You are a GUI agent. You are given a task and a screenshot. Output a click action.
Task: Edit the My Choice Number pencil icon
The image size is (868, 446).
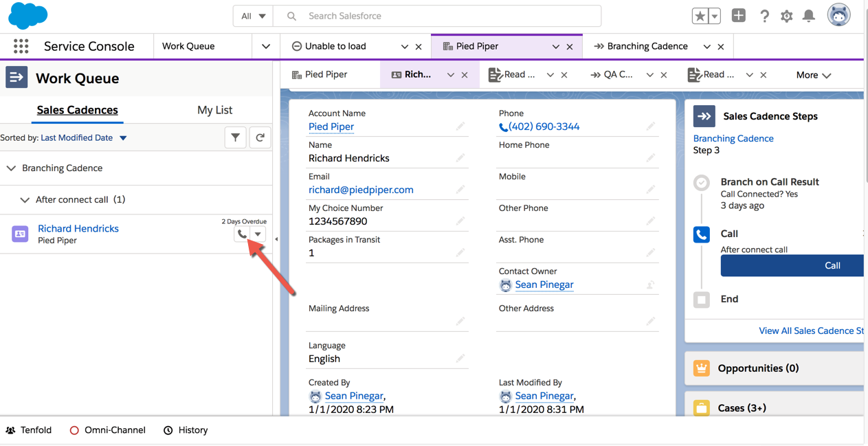pos(460,221)
